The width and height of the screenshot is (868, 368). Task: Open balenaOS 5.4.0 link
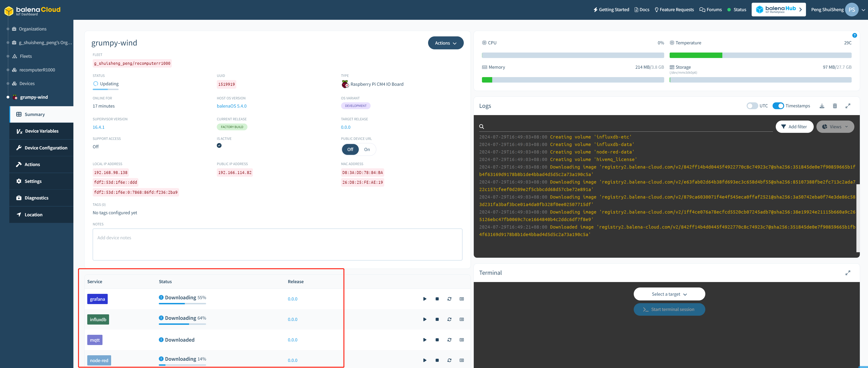click(x=232, y=106)
